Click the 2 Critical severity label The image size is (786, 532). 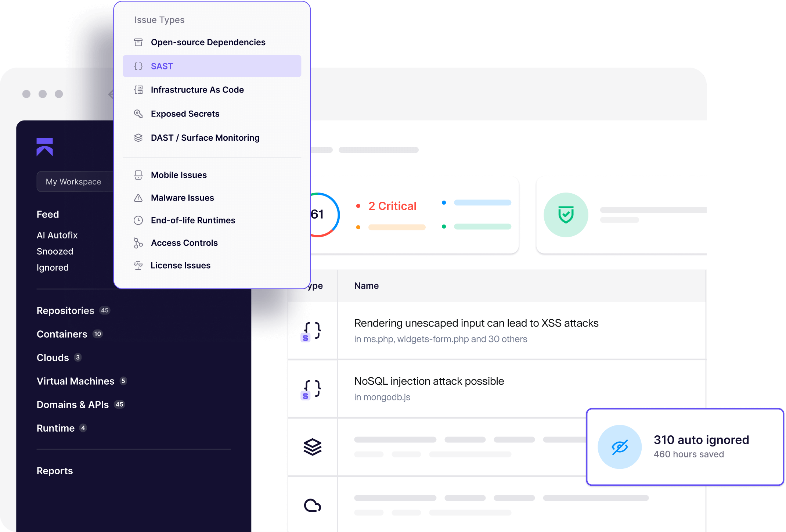coord(392,206)
